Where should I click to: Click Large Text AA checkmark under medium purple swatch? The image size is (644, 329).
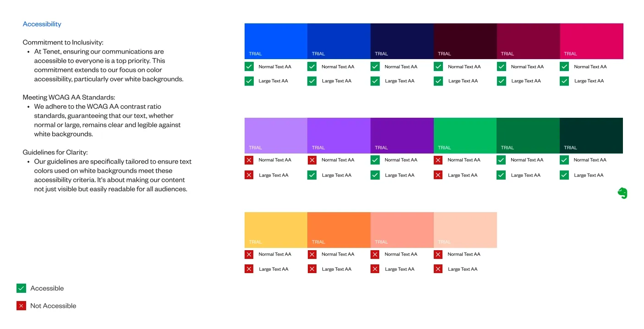point(312,175)
